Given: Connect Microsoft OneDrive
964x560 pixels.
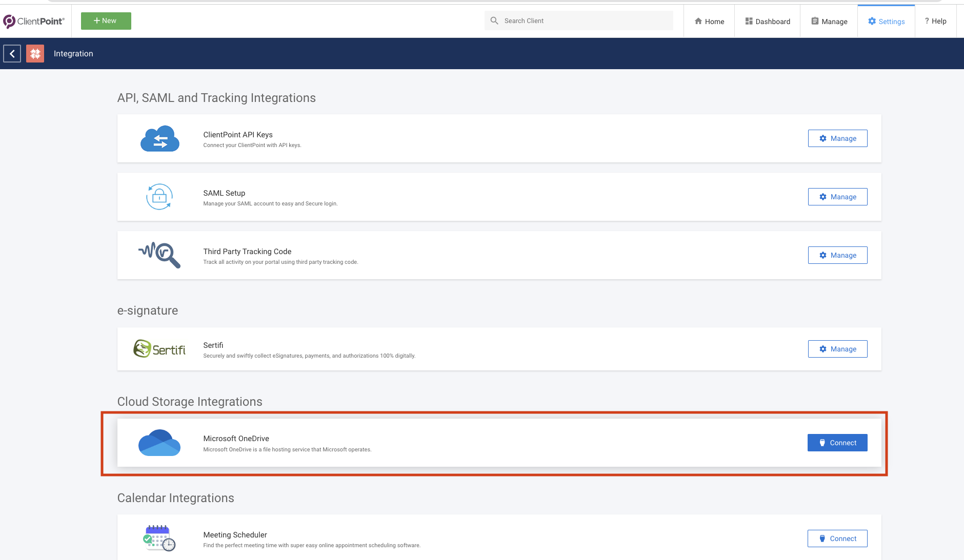Looking at the screenshot, I should click(x=837, y=442).
